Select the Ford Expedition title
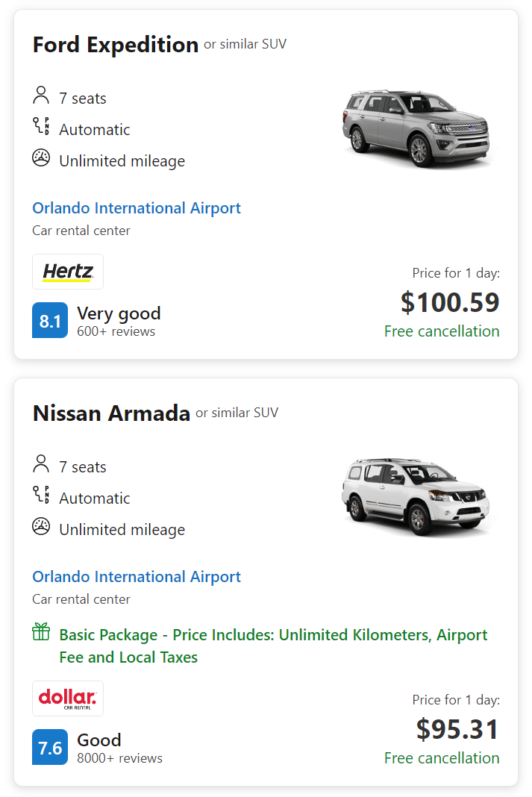 [x=116, y=45]
